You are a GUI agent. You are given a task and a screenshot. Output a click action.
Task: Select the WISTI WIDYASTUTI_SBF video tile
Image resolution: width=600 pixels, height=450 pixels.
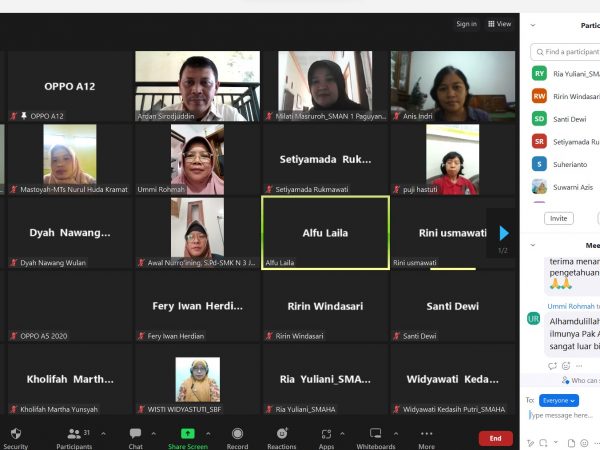[x=197, y=379]
